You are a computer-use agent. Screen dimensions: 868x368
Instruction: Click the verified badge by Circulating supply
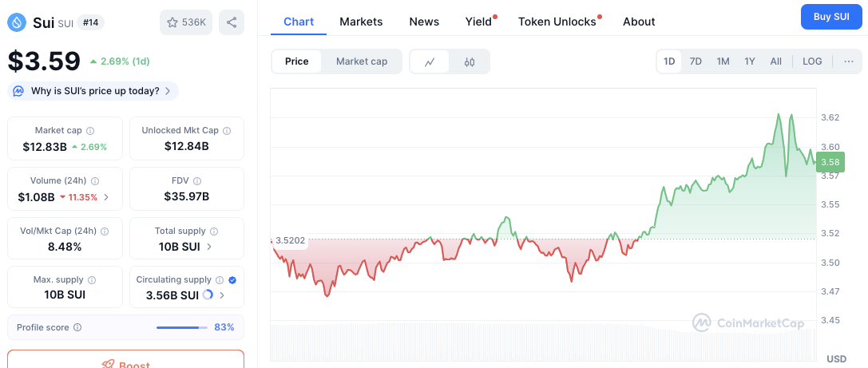coord(232,280)
